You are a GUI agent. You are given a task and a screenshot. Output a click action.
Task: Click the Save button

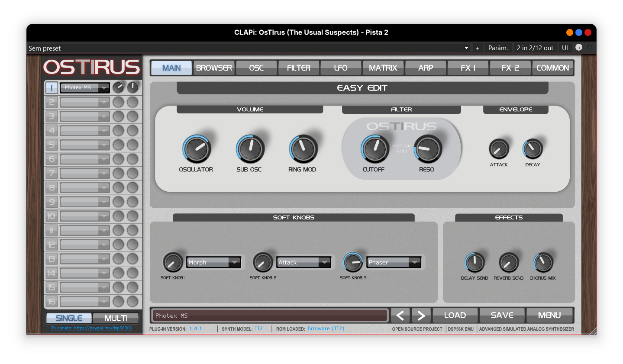coord(502,316)
